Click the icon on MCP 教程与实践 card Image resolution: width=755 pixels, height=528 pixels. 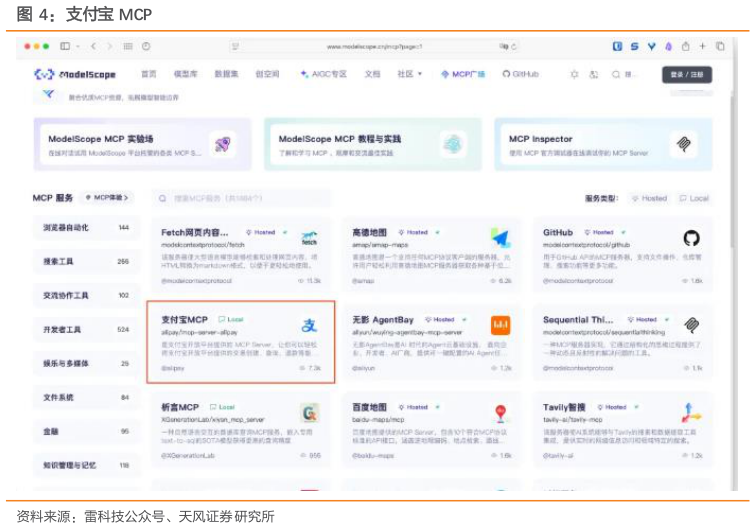tap(453, 144)
